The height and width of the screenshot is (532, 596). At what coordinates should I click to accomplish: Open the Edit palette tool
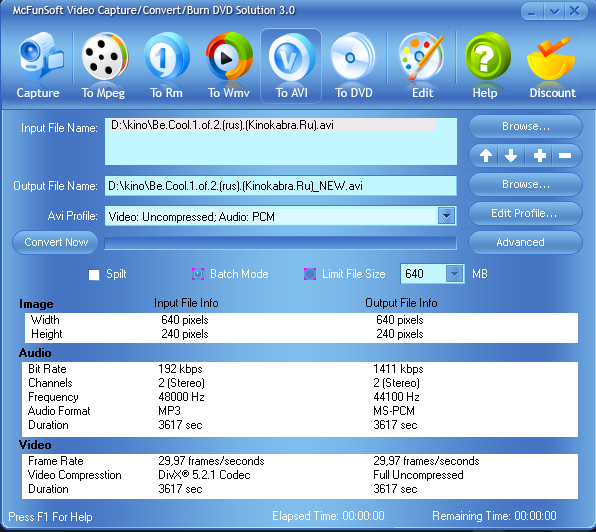pyautogui.click(x=422, y=65)
